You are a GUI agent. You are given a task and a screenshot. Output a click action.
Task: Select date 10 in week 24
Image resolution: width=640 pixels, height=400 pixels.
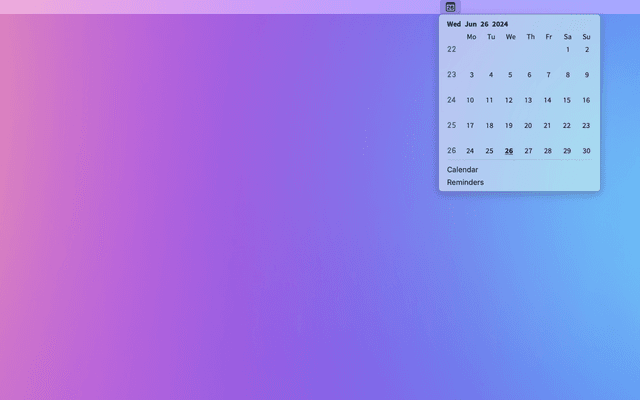tap(470, 100)
